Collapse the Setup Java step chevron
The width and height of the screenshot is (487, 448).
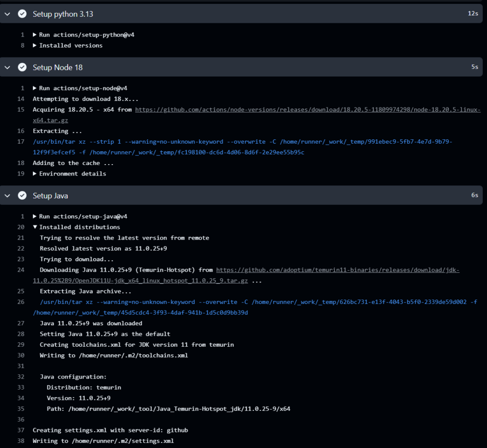click(x=8, y=196)
